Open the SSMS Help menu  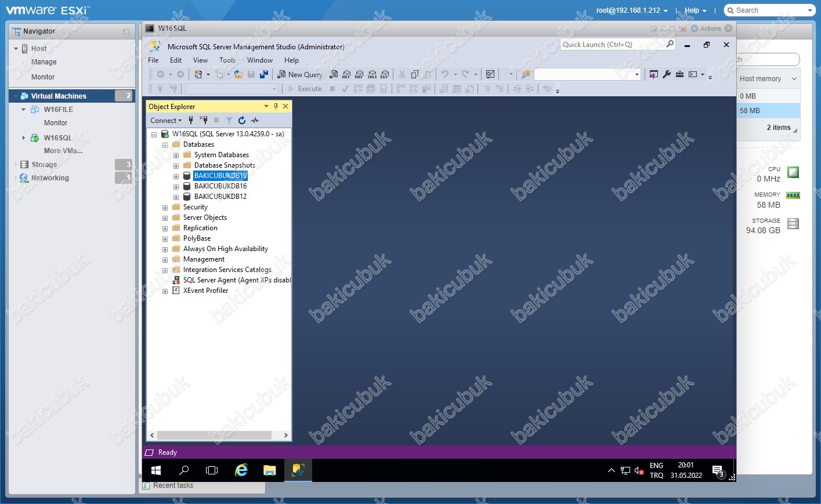pos(291,60)
